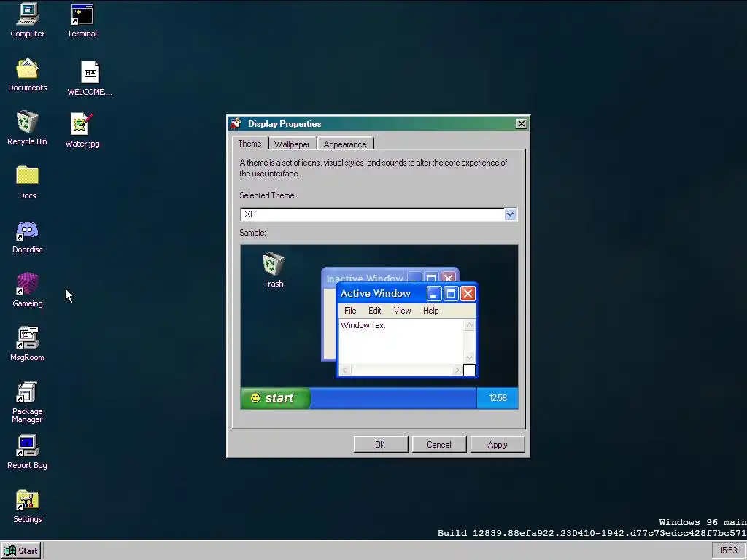Launch the Gameing shortcut icon
Image resolution: width=747 pixels, height=560 pixels.
(x=27, y=290)
